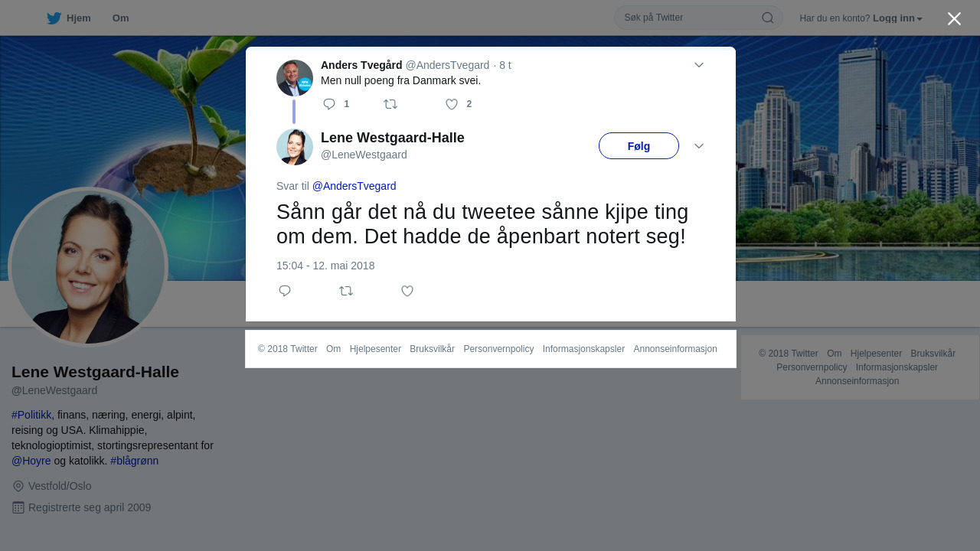Image resolution: width=980 pixels, height=551 pixels.
Task: Open the @AndersTvegard reply-to link
Action: (354, 186)
